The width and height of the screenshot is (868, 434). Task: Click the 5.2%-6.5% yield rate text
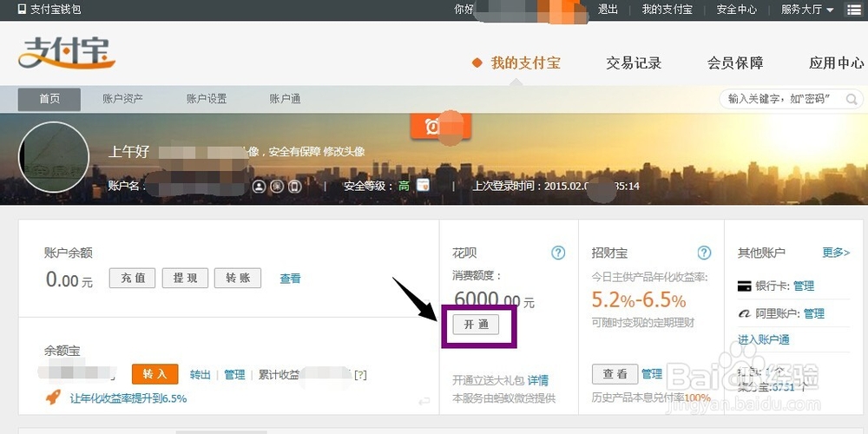coord(639,300)
